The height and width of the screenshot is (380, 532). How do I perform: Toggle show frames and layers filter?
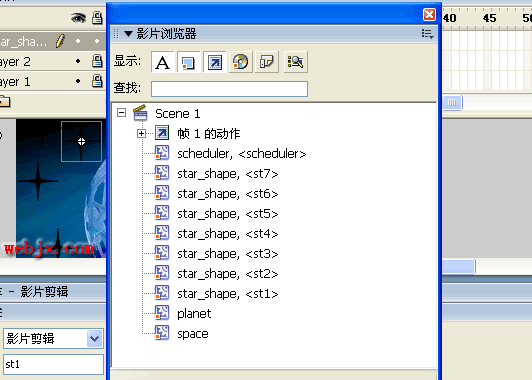[x=267, y=62]
